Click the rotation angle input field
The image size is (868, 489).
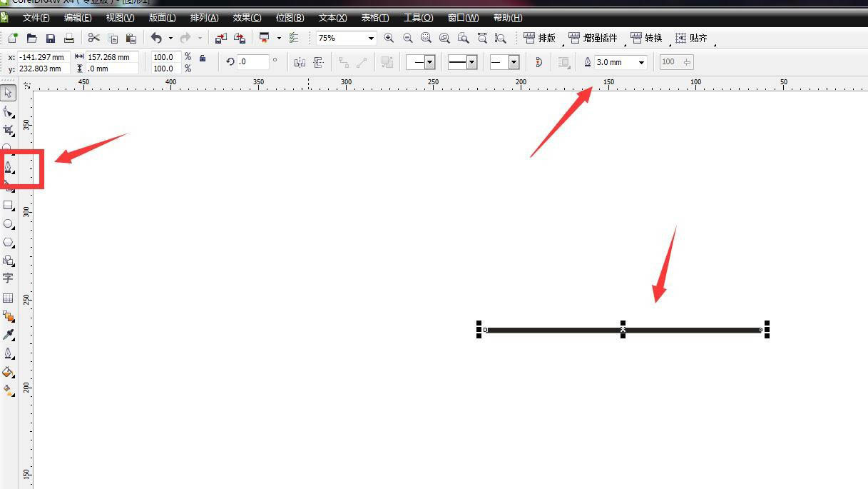tap(252, 62)
